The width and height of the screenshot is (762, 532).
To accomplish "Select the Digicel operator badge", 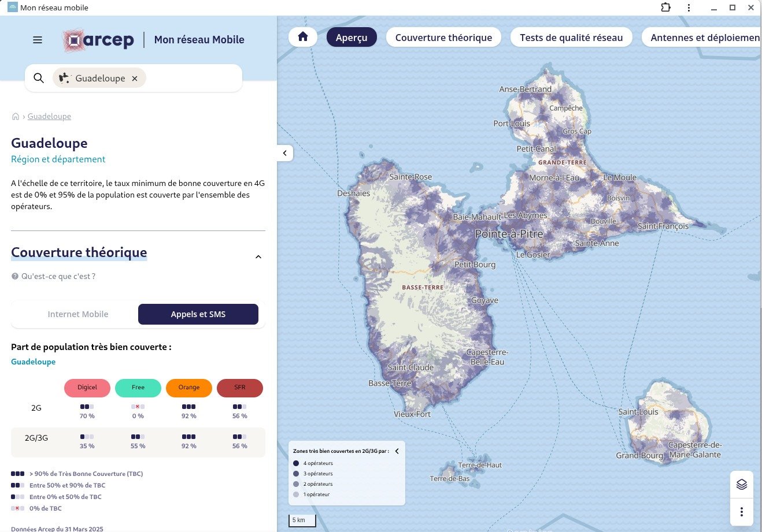I will point(87,388).
